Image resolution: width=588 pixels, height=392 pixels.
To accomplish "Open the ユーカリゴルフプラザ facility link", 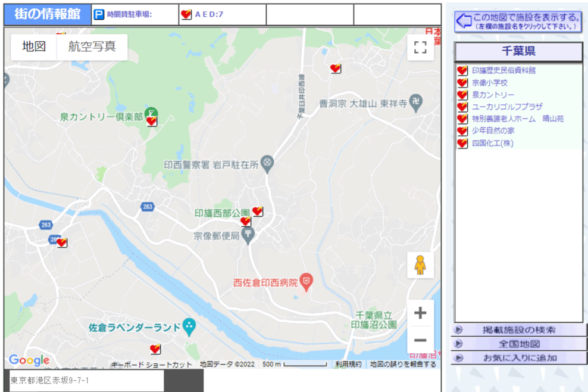I will click(x=507, y=107).
